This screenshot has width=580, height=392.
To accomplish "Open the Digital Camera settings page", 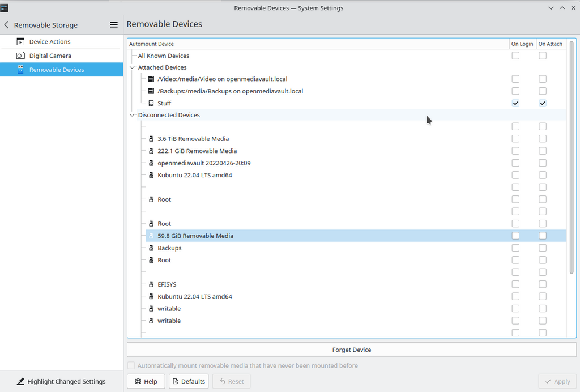I will 50,56.
